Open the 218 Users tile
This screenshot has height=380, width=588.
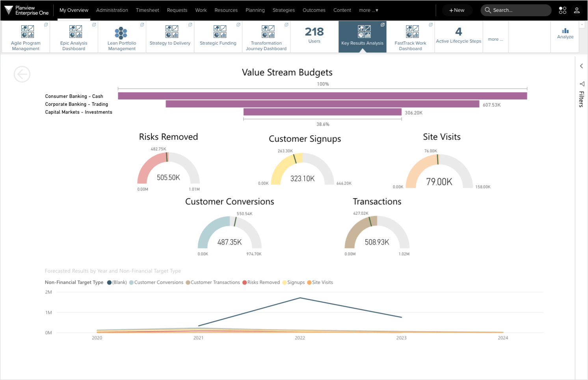314,36
